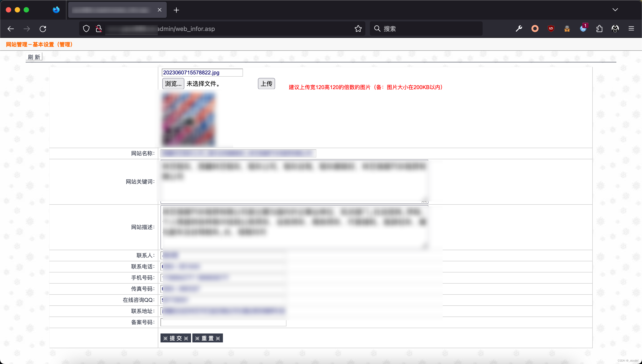Click the ※重置※ reset button
The width and height of the screenshot is (642, 364).
207,338
